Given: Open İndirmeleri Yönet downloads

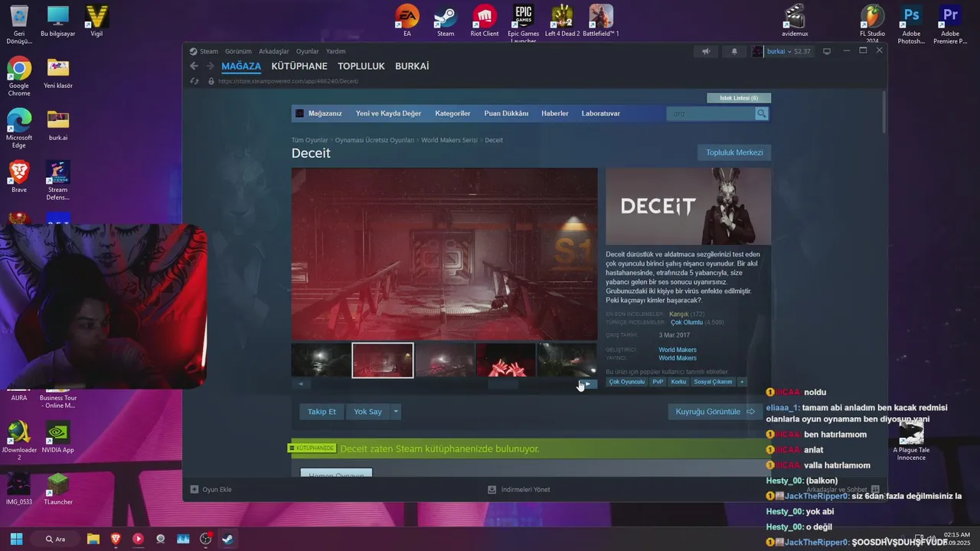Looking at the screenshot, I should [519, 489].
